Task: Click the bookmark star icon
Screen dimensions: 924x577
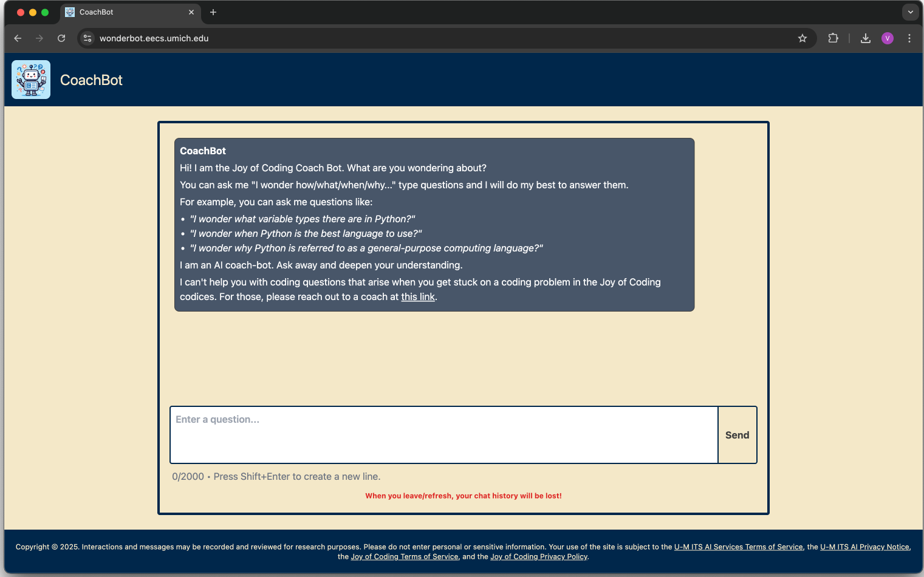Action: pos(802,38)
